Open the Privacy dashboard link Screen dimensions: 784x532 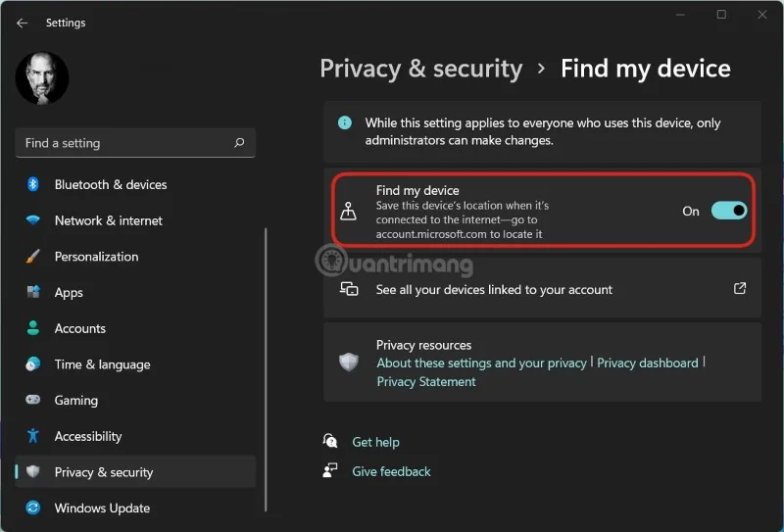648,363
